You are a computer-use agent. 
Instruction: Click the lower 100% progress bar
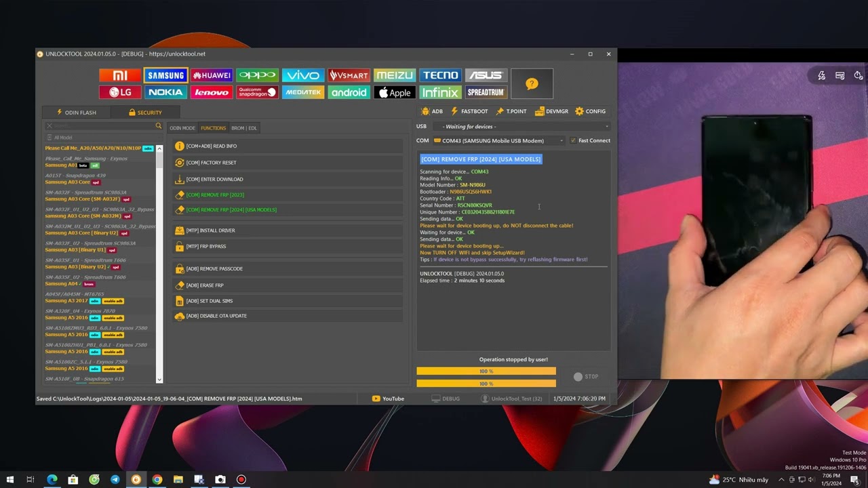(x=486, y=384)
